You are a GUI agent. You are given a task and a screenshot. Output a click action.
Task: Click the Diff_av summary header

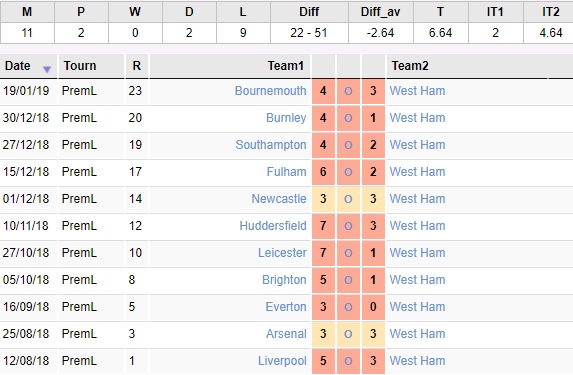pyautogui.click(x=381, y=12)
